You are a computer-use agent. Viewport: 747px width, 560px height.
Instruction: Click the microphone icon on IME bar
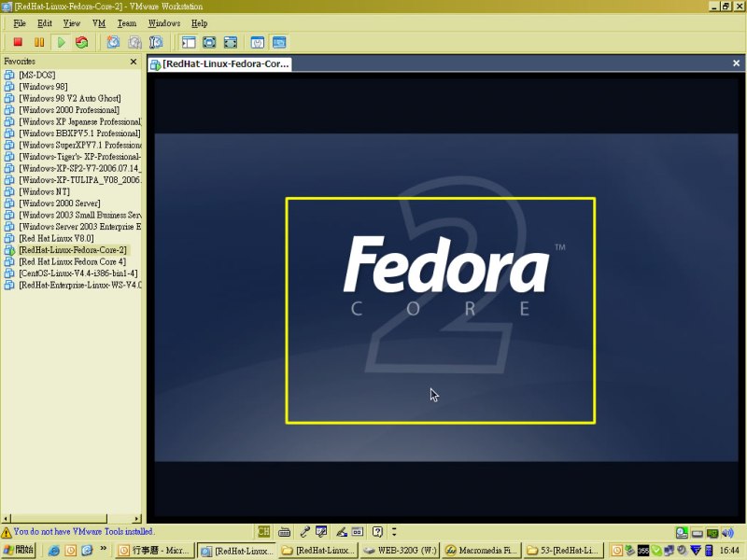coord(305,531)
